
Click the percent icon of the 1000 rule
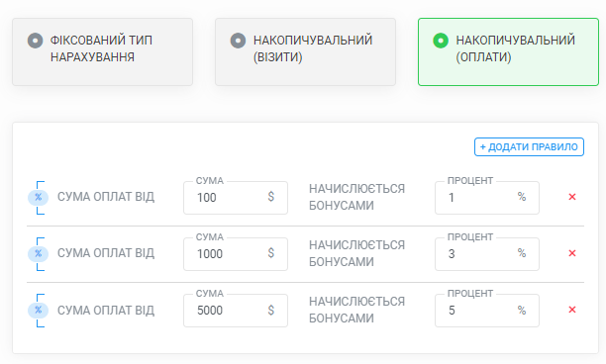point(38,253)
